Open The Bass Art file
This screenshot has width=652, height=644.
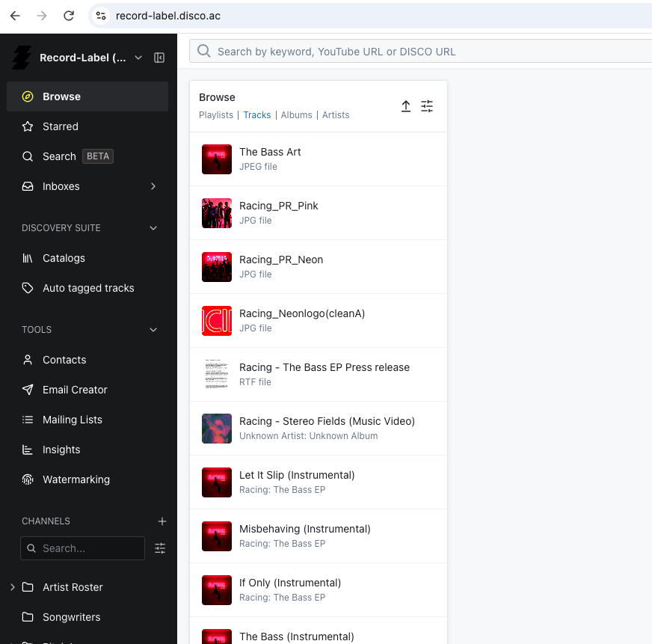[270, 153]
